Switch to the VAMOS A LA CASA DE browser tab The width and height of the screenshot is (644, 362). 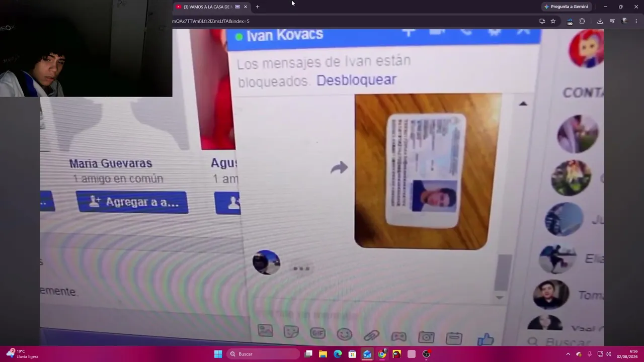tap(207, 7)
